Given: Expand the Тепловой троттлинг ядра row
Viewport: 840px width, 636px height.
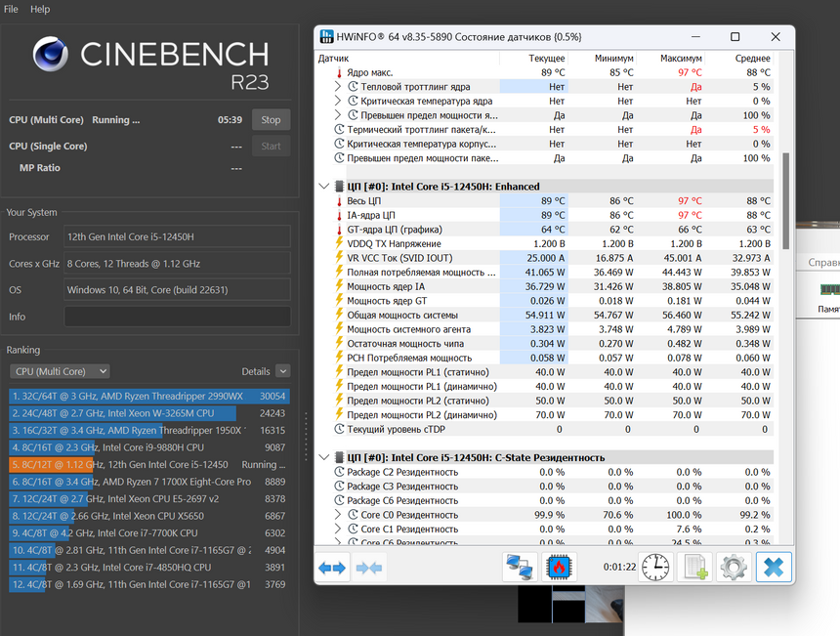Looking at the screenshot, I should pos(339,87).
